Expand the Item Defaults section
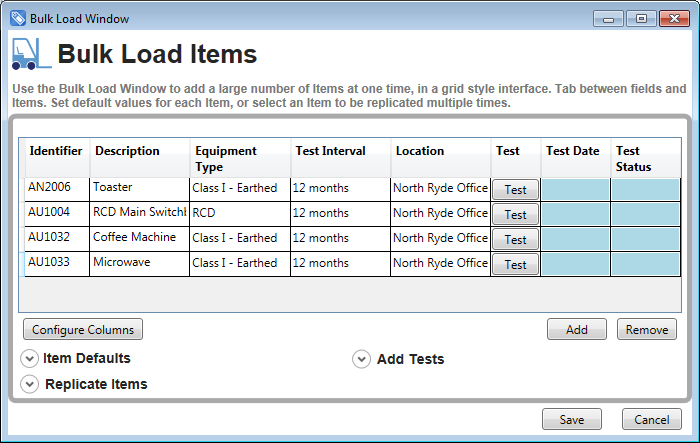This screenshot has height=443, width=700. pyautogui.click(x=30, y=359)
